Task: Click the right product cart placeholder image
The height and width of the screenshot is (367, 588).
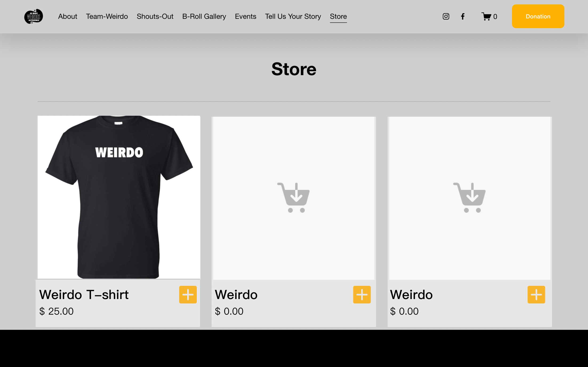Action: click(469, 198)
